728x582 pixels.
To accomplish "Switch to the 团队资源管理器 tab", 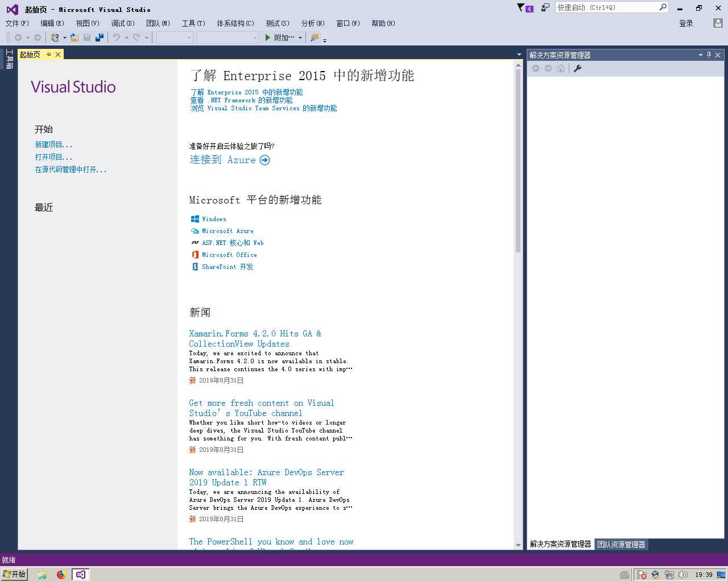I will [x=621, y=544].
